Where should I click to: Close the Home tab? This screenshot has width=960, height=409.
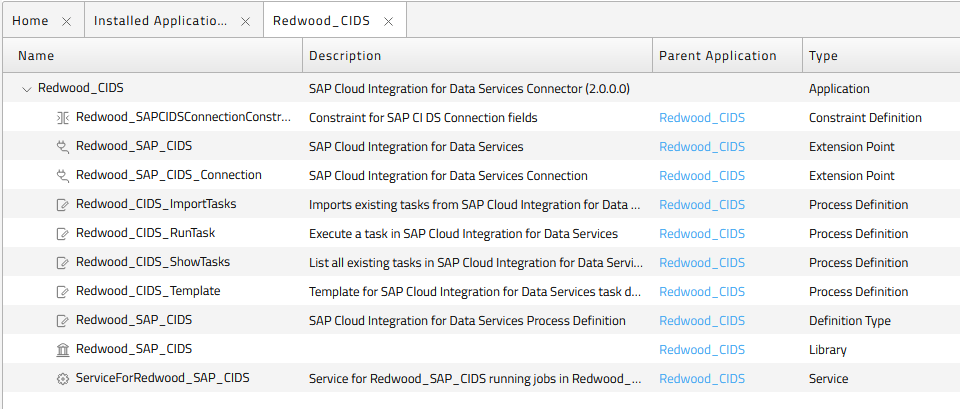[67, 21]
